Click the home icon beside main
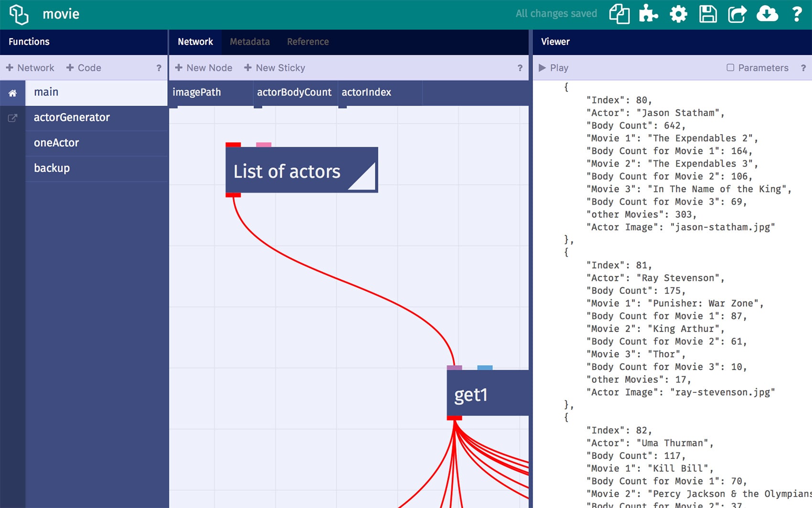The height and width of the screenshot is (508, 812). tap(12, 93)
